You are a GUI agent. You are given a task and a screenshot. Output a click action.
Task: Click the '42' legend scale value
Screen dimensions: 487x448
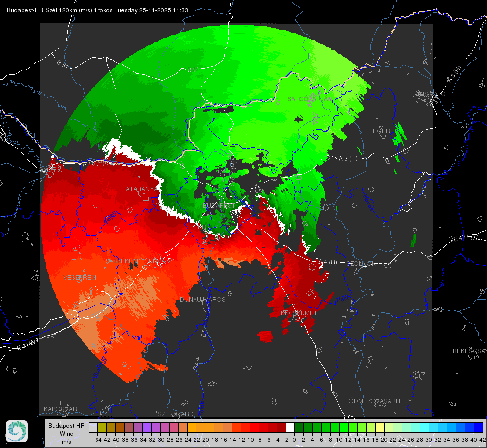point(482,440)
